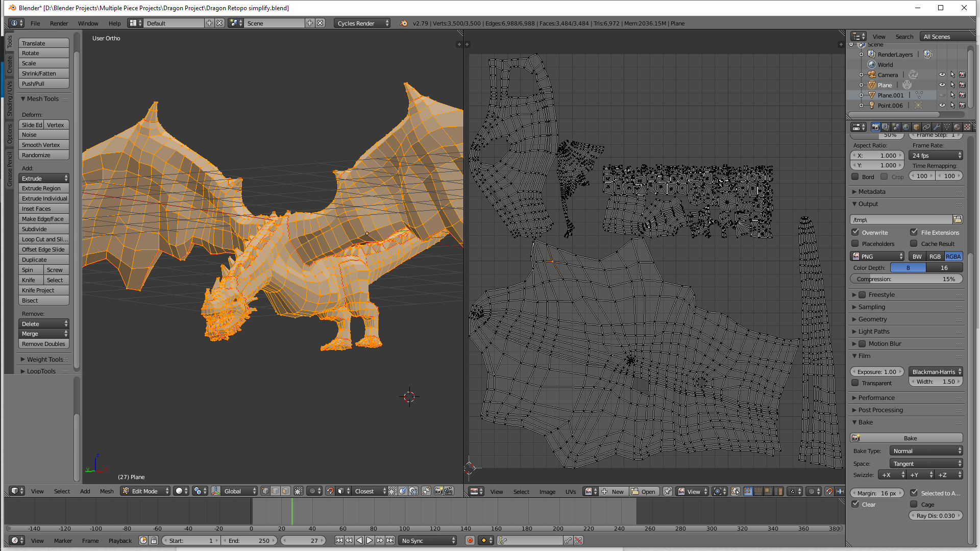Viewport: 980px width, 551px height.
Task: Open the render engine dropdown (Cycles Render)
Action: pos(362,23)
